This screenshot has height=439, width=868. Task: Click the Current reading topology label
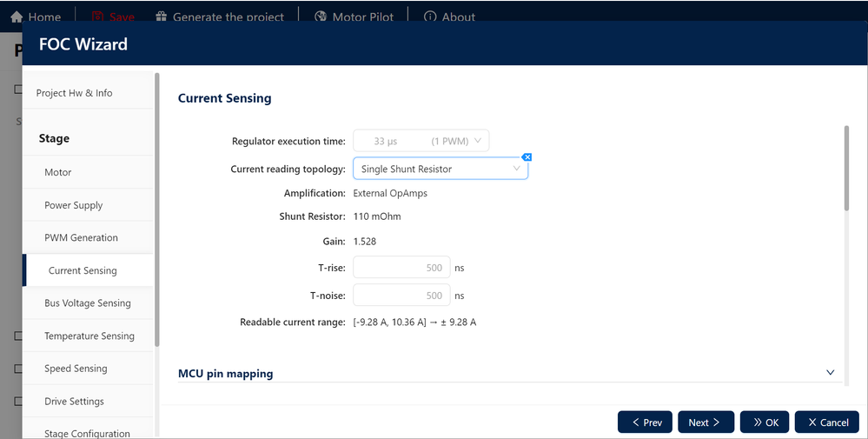point(288,169)
